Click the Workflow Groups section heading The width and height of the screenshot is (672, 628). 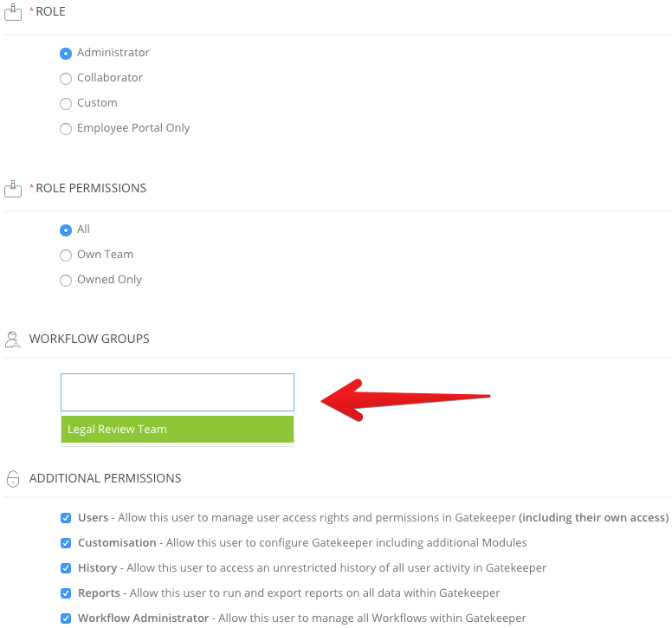[x=89, y=339]
